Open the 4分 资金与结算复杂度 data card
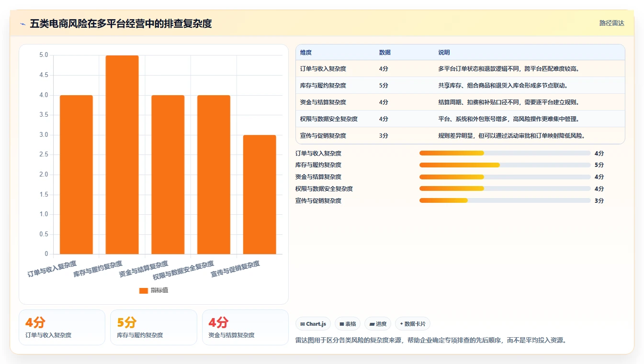Viewport: 644px width, 364px height. (245, 327)
